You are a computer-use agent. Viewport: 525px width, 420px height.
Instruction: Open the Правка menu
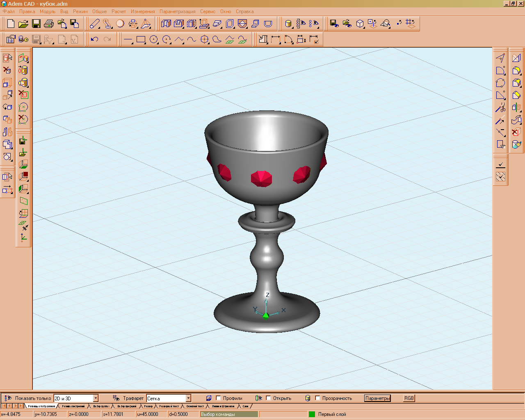[x=27, y=11]
